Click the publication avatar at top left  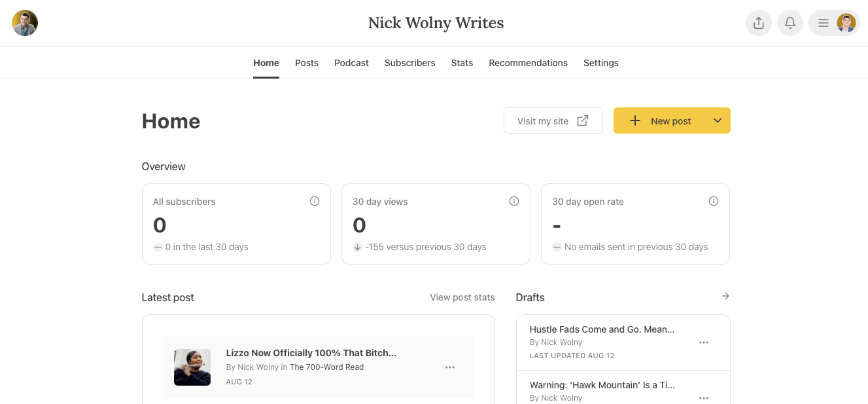[x=25, y=23]
